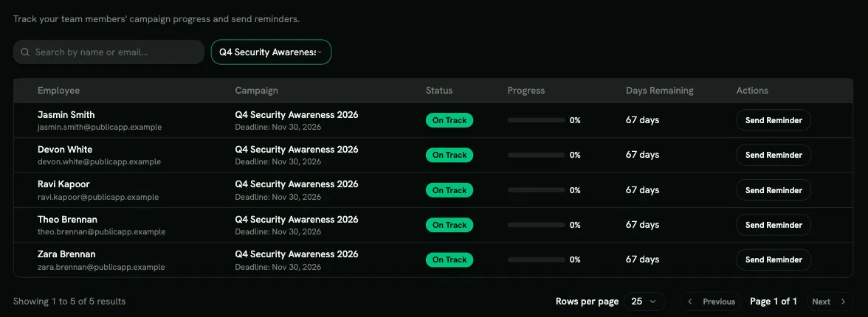This screenshot has width=868, height=317.
Task: Click email theo.brennan@publicapp.example
Action: tap(101, 231)
